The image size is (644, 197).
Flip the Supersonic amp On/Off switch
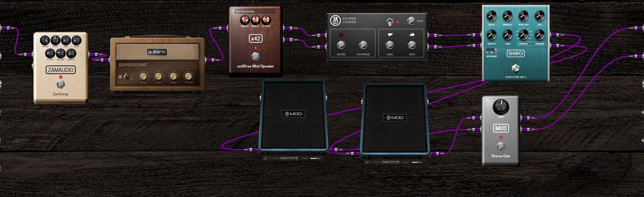pos(126,76)
